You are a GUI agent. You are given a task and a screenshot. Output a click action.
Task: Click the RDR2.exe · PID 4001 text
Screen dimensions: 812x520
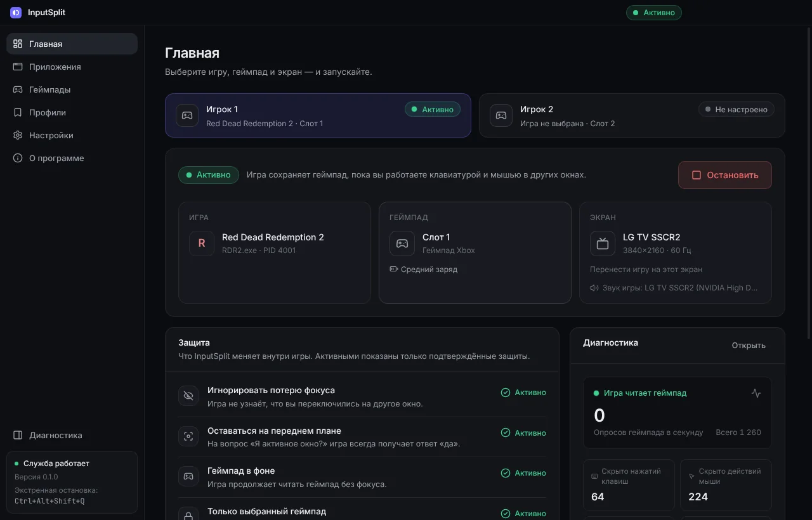(259, 250)
